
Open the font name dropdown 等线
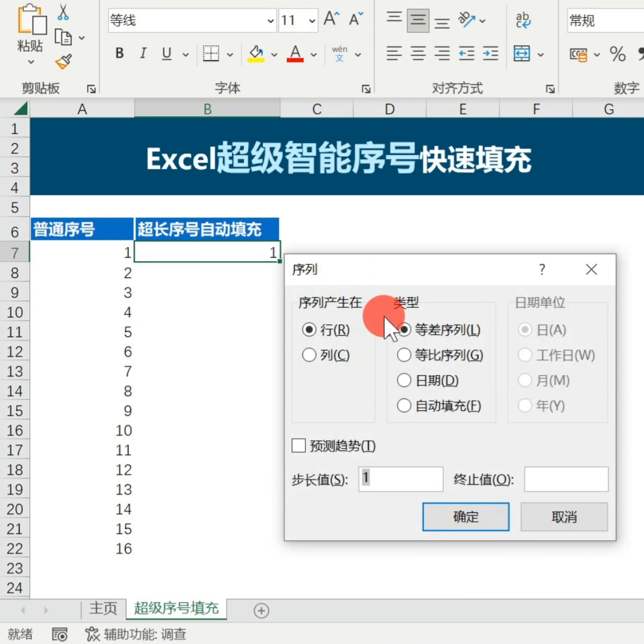[x=270, y=20]
